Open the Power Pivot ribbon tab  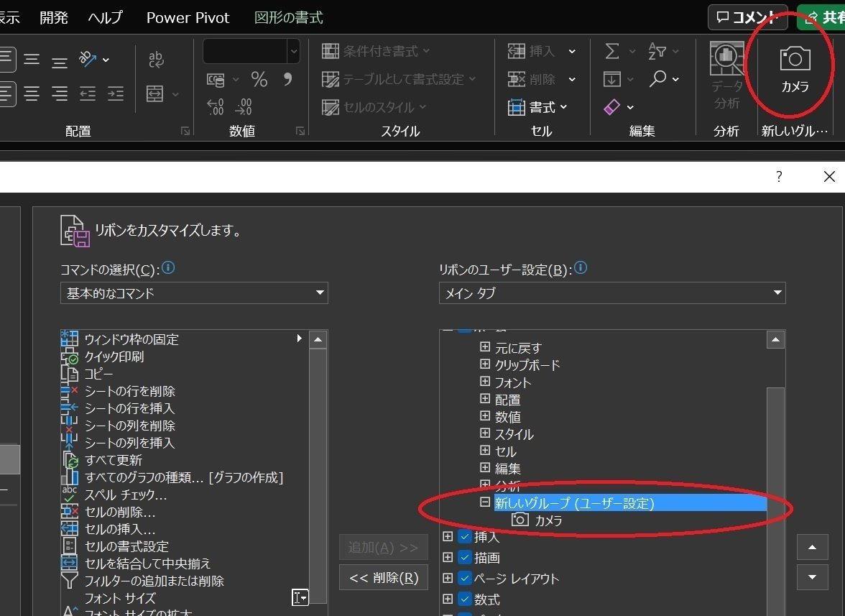pyautogui.click(x=188, y=17)
